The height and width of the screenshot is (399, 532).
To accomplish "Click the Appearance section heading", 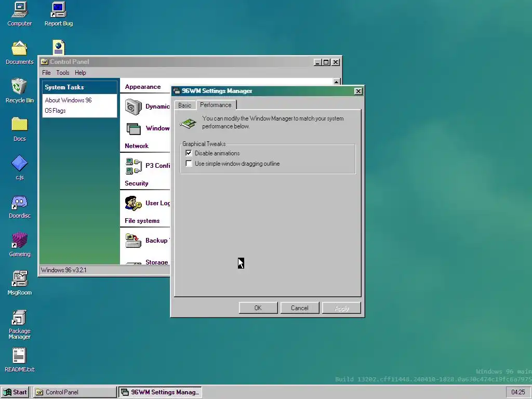I will 143,87.
